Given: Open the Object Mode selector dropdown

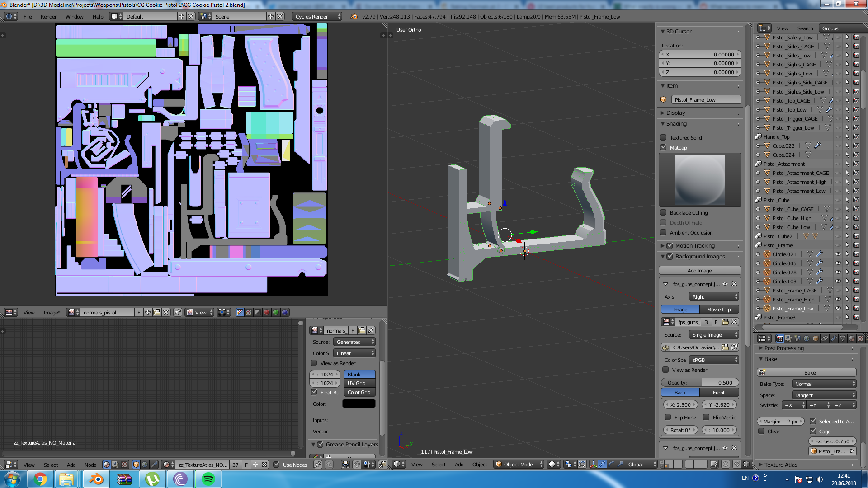Looking at the screenshot, I should click(x=519, y=464).
